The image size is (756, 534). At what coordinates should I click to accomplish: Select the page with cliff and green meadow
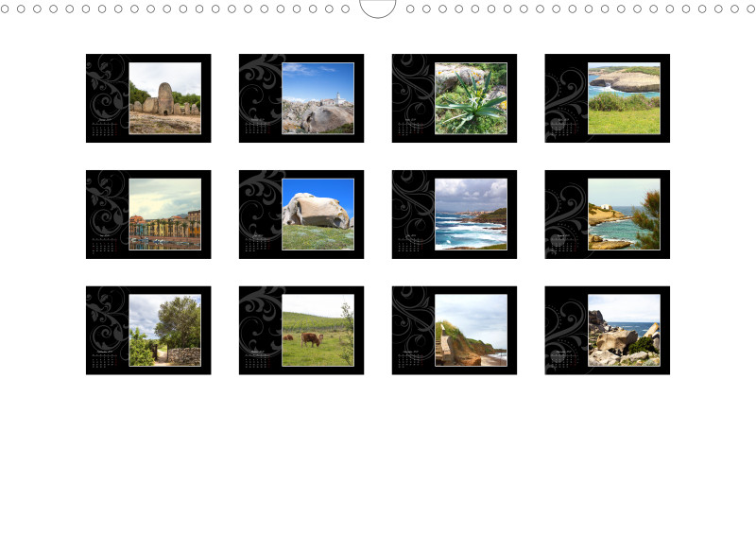pyautogui.click(x=624, y=98)
